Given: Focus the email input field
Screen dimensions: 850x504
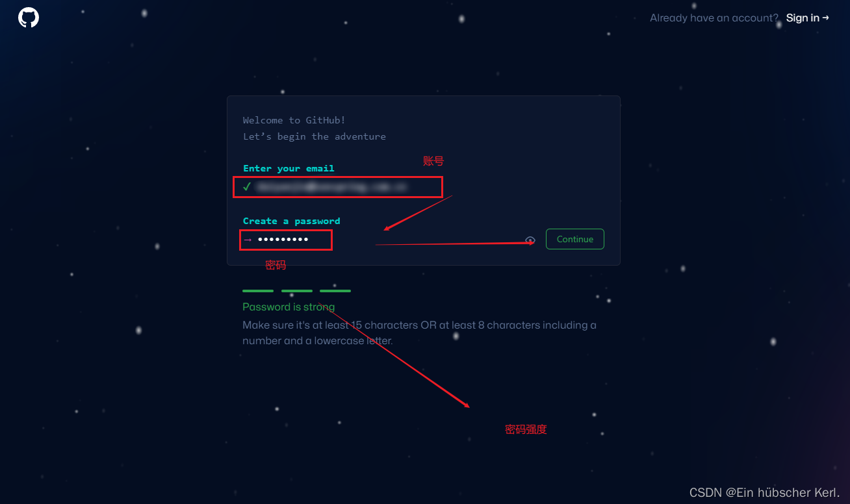Looking at the screenshot, I should 338,187.
